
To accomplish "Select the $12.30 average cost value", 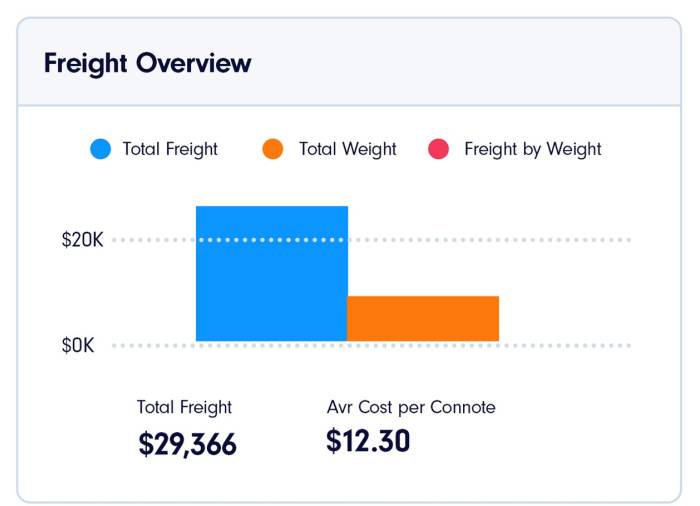I will [x=367, y=441].
